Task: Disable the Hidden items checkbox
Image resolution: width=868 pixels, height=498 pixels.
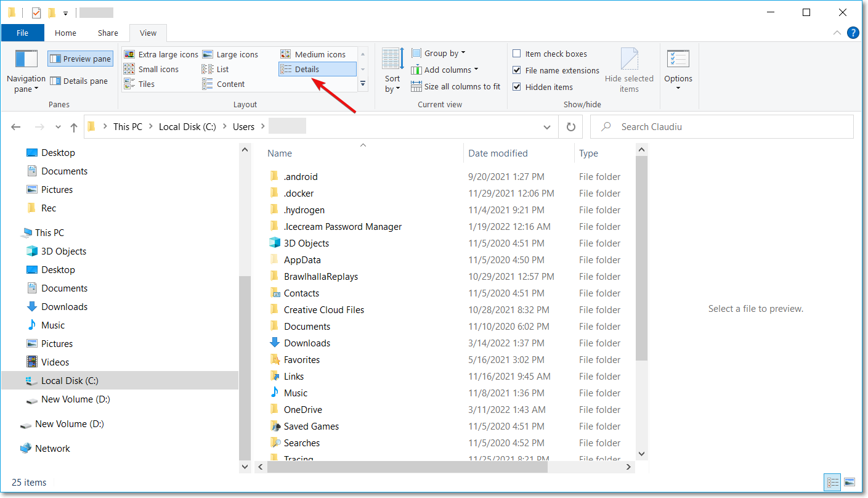Action: click(517, 87)
